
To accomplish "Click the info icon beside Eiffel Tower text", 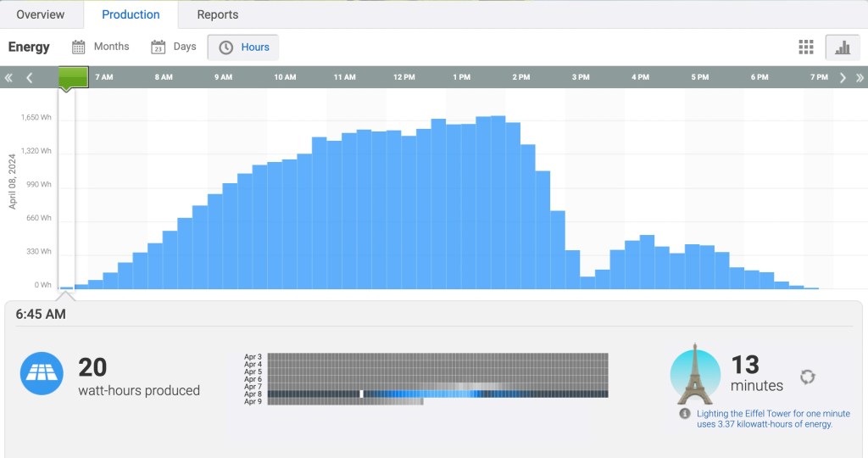I will [685, 414].
